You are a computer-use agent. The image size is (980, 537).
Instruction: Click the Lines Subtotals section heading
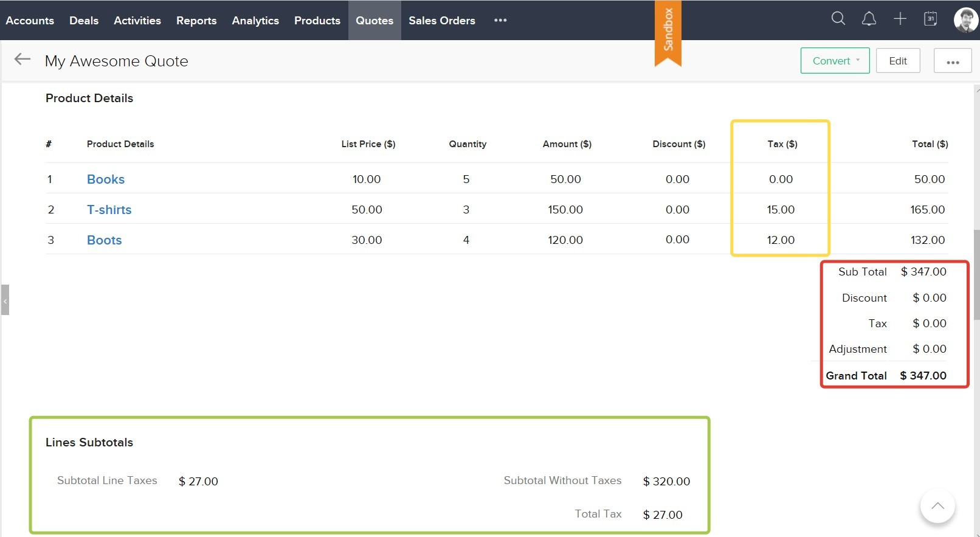point(89,443)
